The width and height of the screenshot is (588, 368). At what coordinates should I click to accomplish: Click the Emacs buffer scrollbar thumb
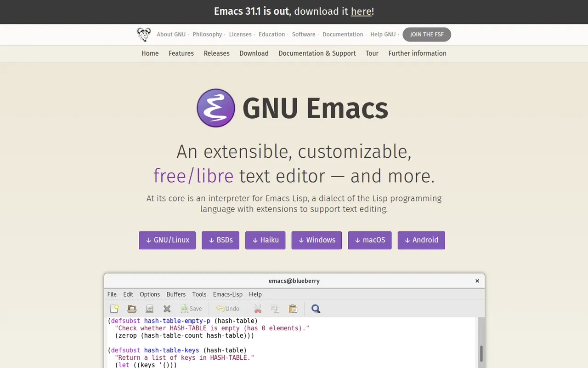point(481,354)
